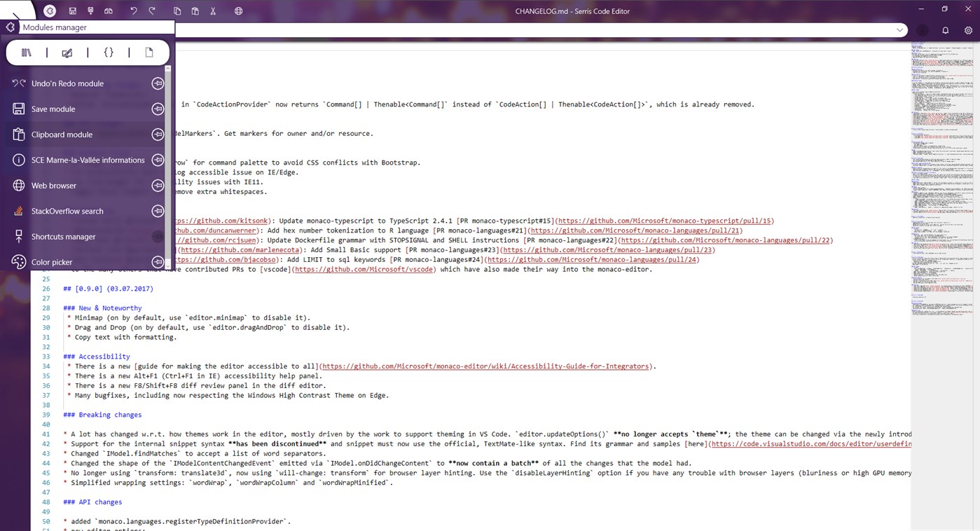Cut text with the scissors icon
The height and width of the screenshot is (531, 980).
click(213, 11)
